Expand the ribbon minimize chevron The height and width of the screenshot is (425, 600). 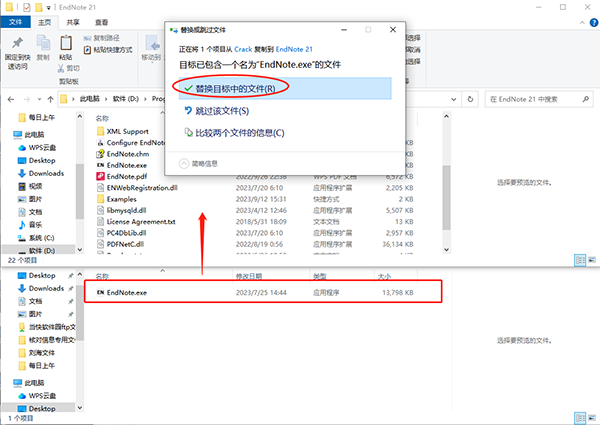[x=582, y=23]
